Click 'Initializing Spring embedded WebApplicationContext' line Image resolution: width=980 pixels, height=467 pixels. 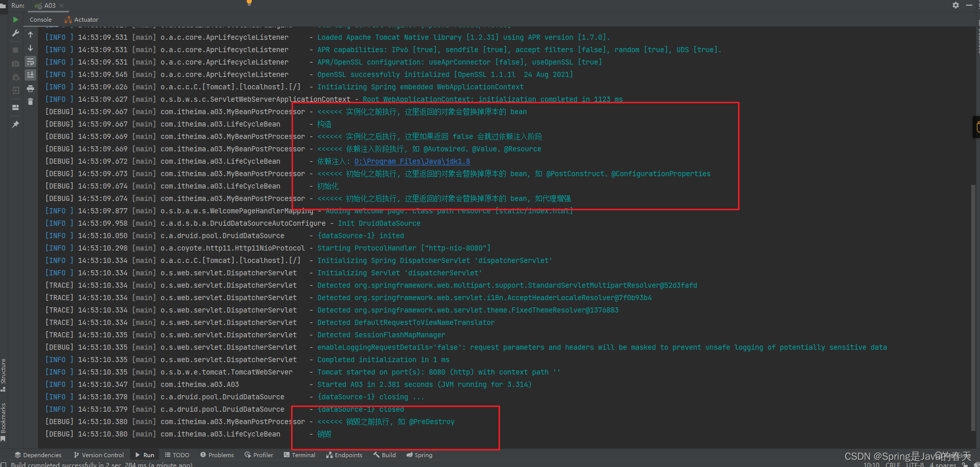[420, 87]
